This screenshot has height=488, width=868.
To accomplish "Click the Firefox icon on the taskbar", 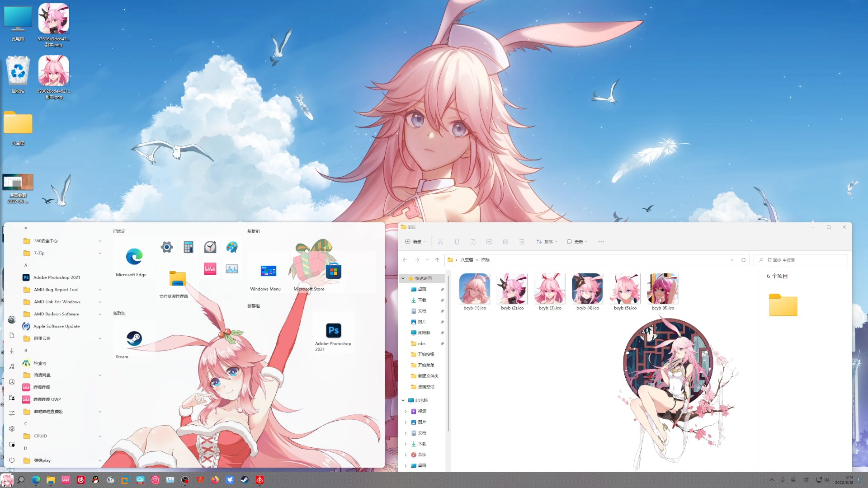I will click(215, 480).
